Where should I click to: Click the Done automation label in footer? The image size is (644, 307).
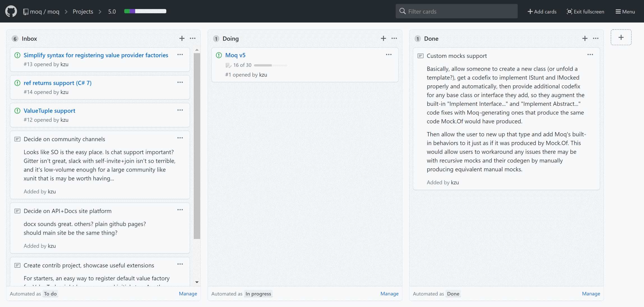click(x=453, y=294)
